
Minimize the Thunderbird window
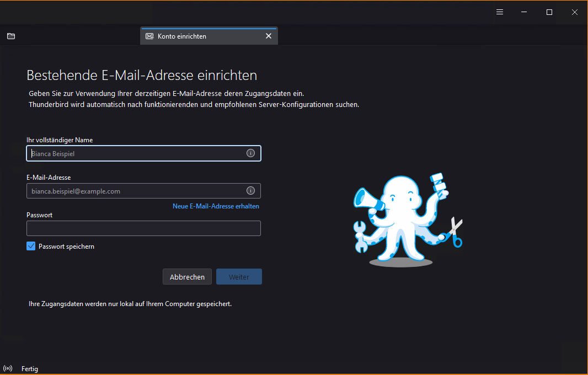pos(524,12)
